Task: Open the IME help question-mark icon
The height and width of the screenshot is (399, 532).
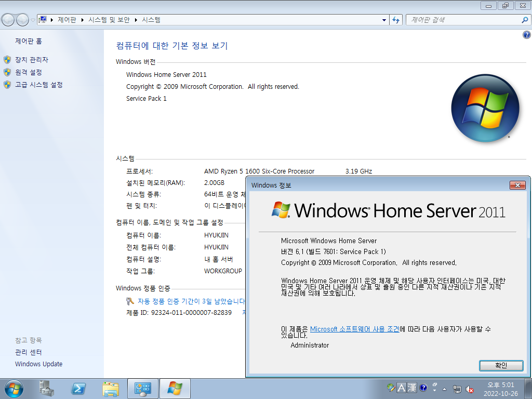Action: tap(423, 388)
